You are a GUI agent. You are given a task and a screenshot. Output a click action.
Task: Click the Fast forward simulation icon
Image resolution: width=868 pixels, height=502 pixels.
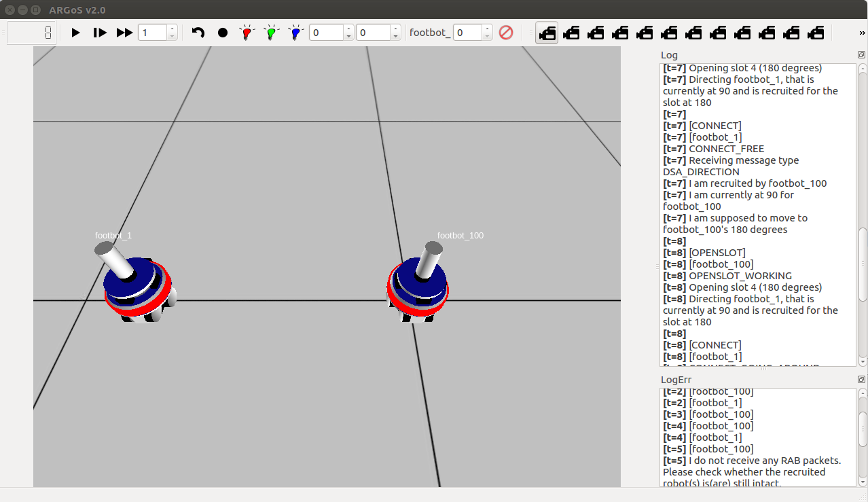[x=124, y=33]
